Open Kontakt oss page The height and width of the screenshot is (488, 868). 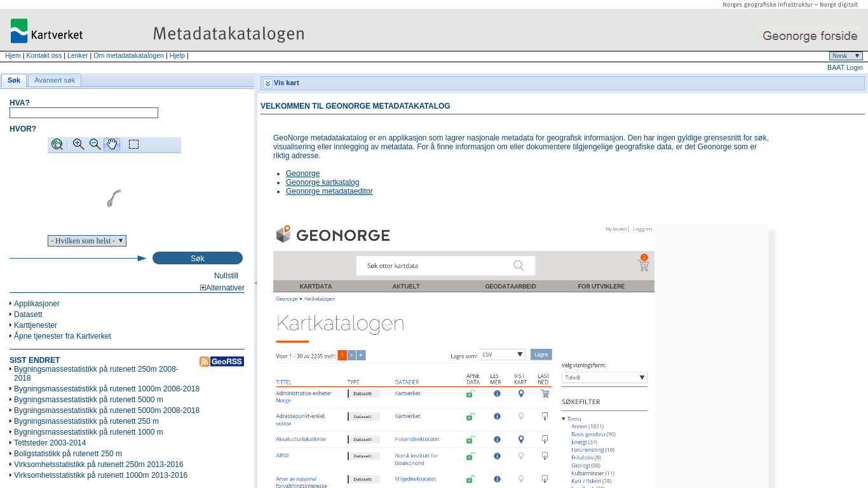[44, 55]
